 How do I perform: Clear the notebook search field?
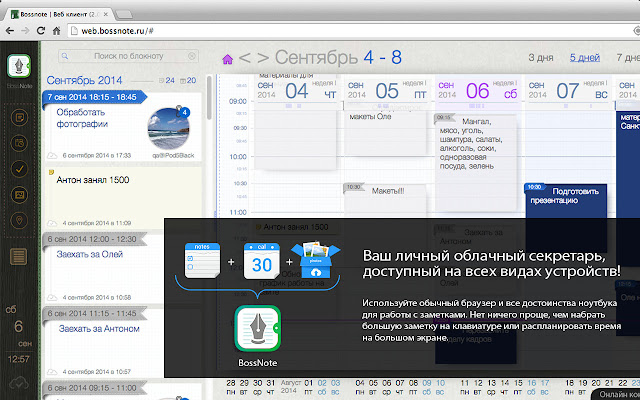pyautogui.click(x=191, y=56)
